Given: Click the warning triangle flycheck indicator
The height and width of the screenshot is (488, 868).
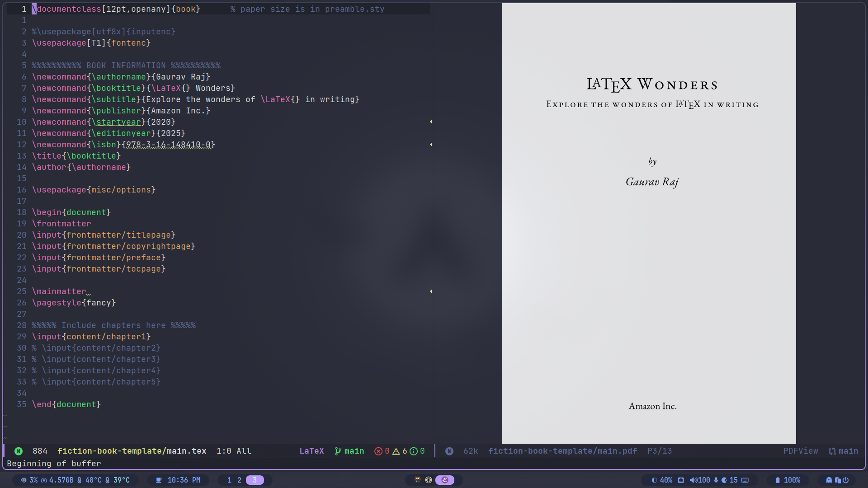Looking at the screenshot, I should tap(396, 451).
